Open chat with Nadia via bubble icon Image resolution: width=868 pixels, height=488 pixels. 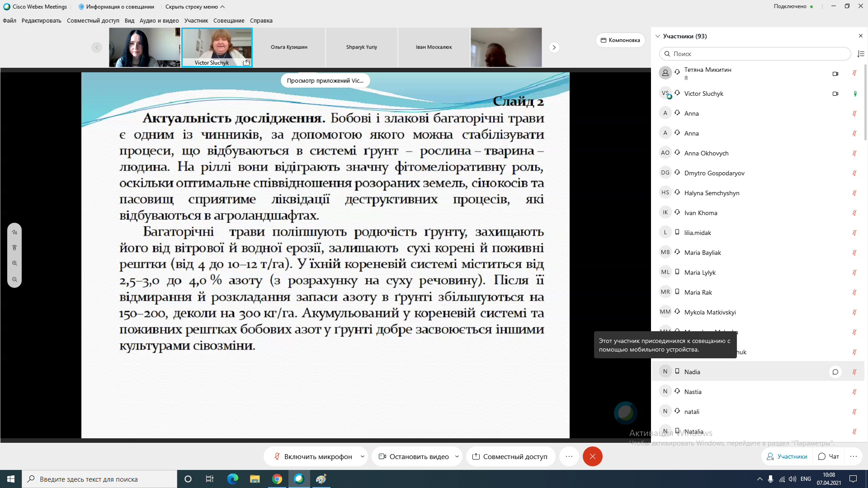[835, 372]
